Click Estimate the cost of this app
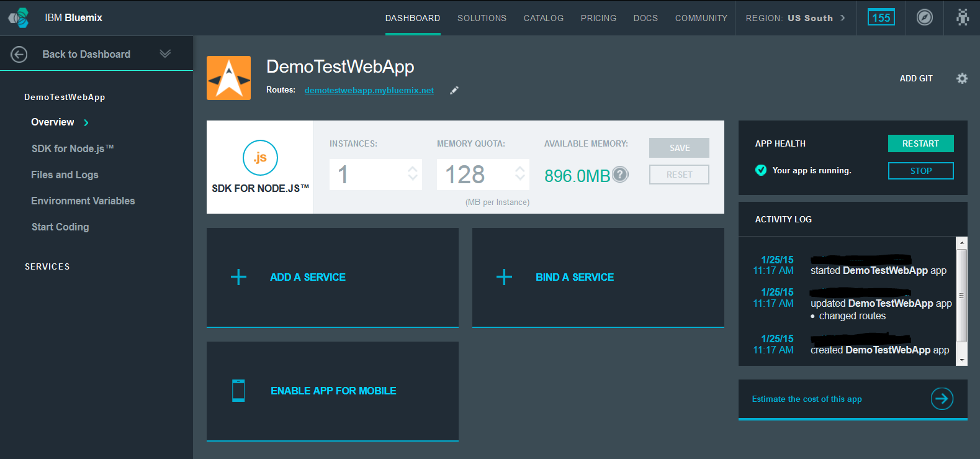Image resolution: width=980 pixels, height=459 pixels. [807, 399]
